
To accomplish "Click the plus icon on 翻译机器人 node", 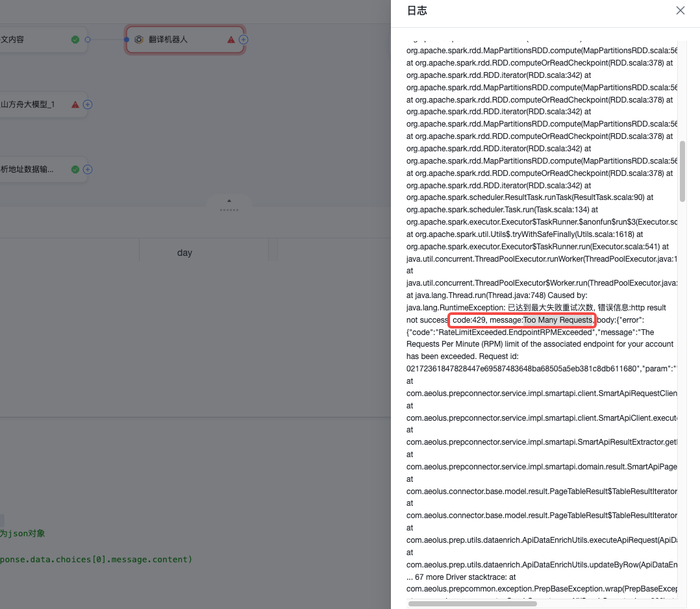I will [x=244, y=40].
